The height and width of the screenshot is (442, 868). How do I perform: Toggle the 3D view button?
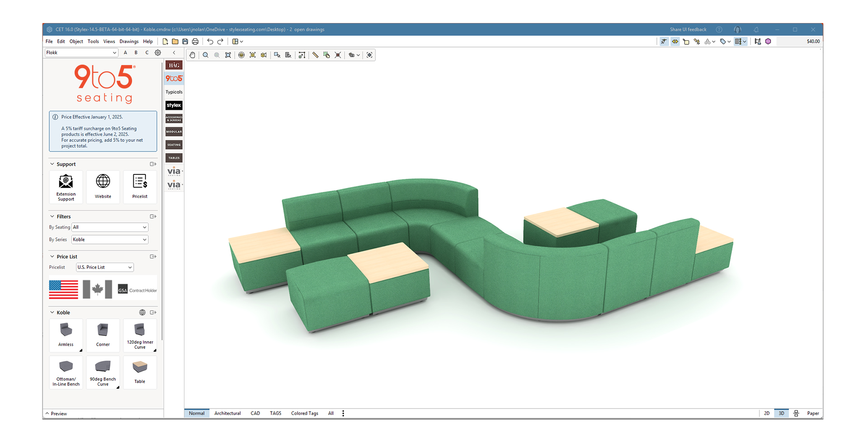point(781,414)
